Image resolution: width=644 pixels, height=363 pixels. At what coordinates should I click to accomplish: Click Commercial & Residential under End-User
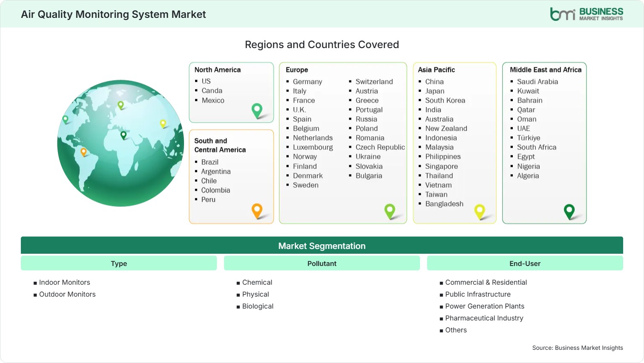(486, 283)
